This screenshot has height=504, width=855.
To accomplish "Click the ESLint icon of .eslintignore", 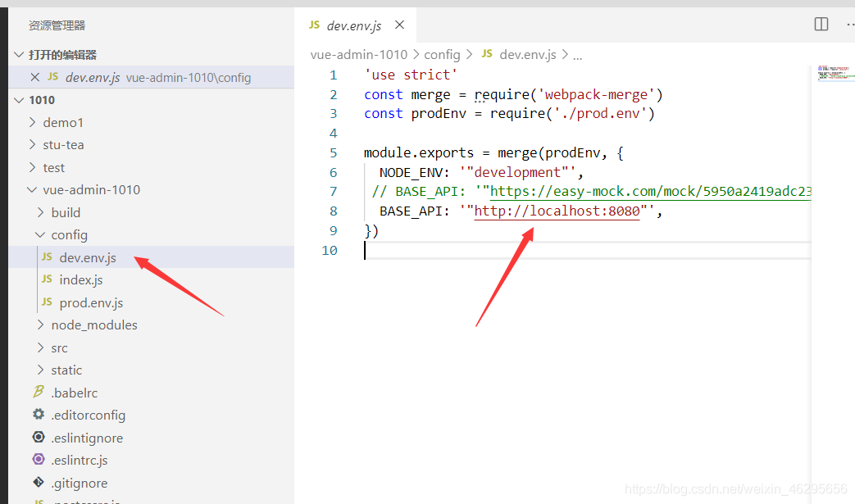I will [39, 437].
